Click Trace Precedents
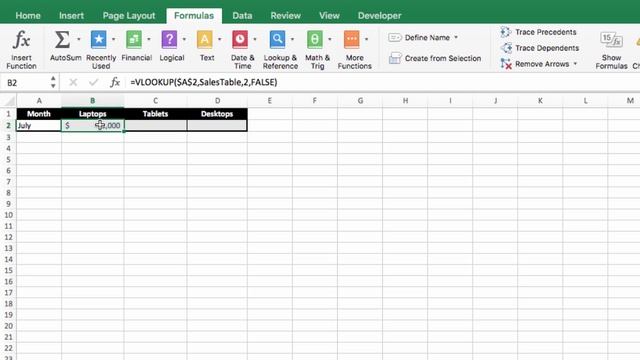Viewport: 640px width, 360px height. tap(538, 32)
